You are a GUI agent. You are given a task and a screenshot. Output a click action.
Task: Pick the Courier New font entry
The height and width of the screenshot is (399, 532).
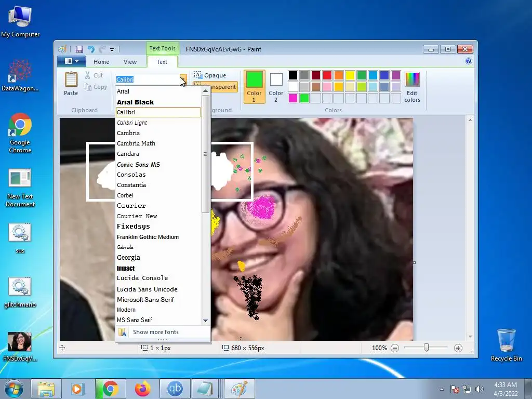click(158, 216)
